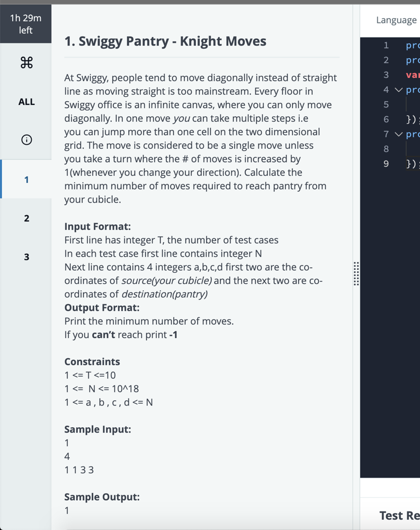Click the panel divider drag handle
This screenshot has width=420, height=530.
click(356, 273)
